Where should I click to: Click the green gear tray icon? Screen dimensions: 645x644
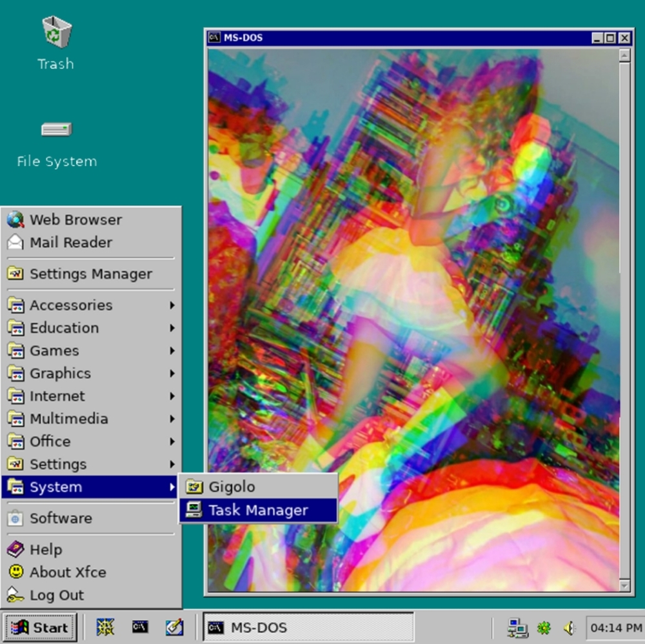point(544,628)
